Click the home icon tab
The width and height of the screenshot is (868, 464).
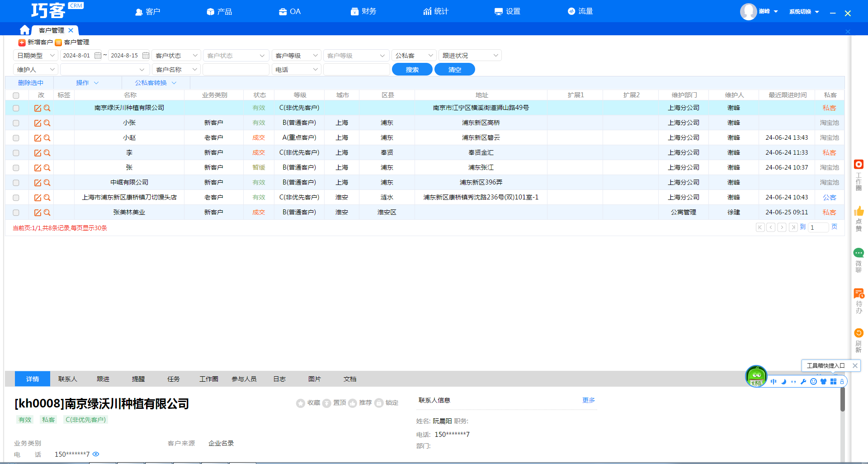click(x=25, y=30)
